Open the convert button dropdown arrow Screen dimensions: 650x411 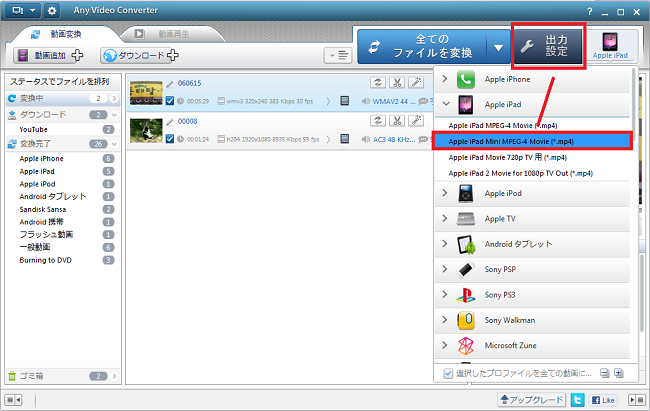(498, 48)
